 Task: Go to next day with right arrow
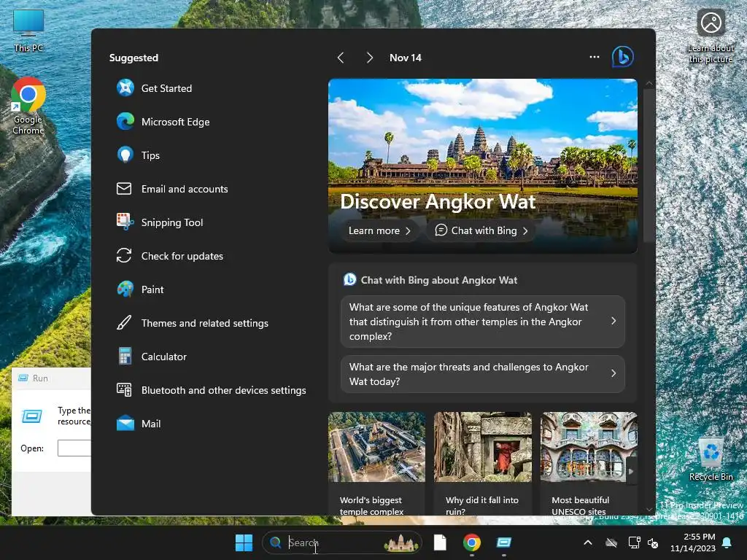(x=370, y=58)
